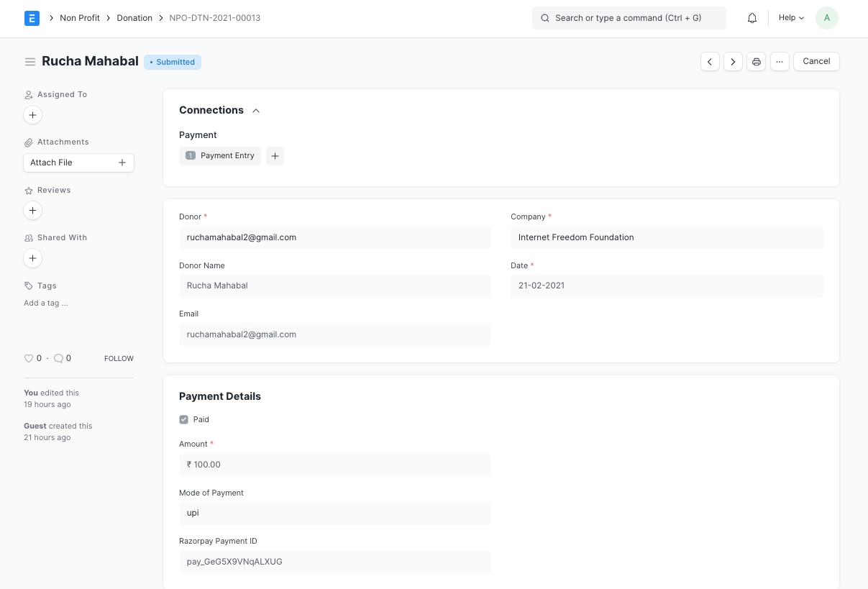Add a new Payment Entry connection
Screen dimensions: 868x589
point(275,156)
